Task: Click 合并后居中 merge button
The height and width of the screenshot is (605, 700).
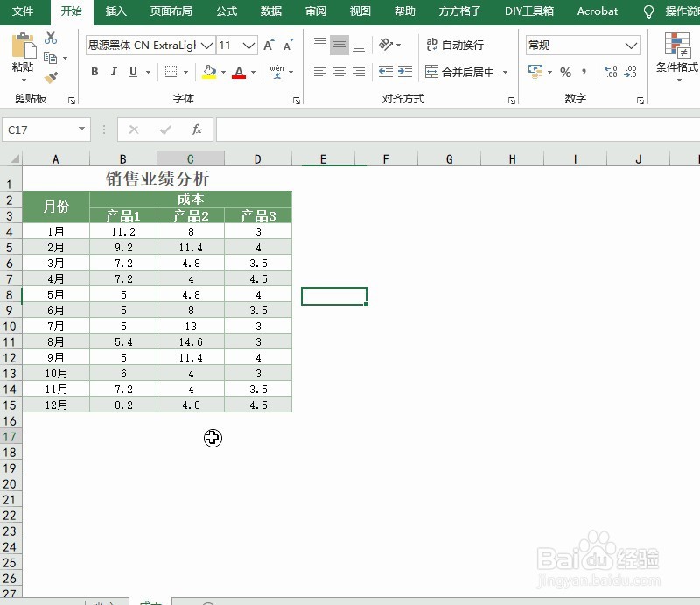Action: click(459, 72)
